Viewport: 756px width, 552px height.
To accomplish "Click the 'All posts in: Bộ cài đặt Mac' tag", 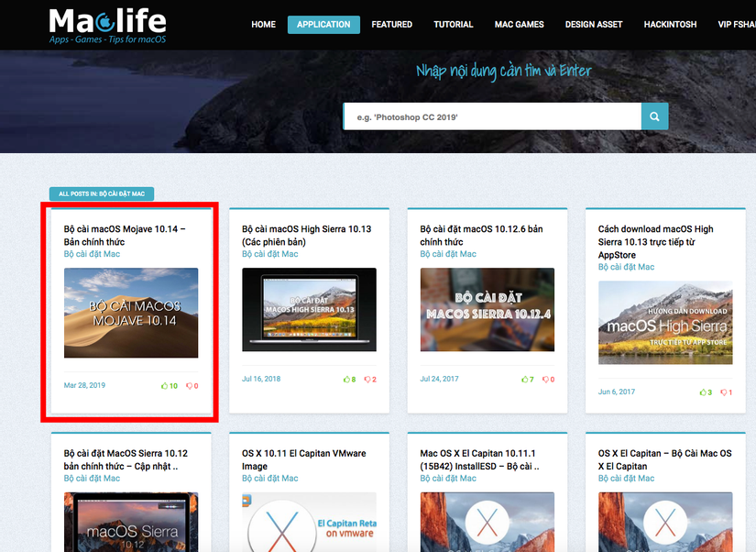I will tap(102, 193).
